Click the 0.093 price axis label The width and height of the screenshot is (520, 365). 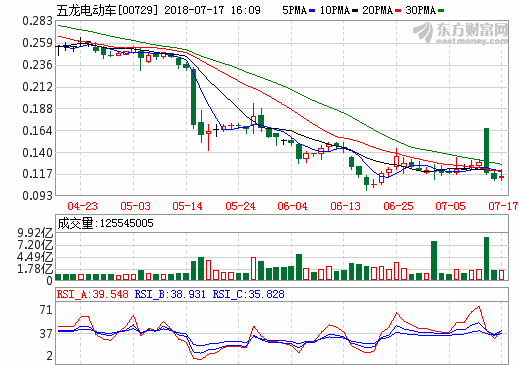(x=37, y=196)
